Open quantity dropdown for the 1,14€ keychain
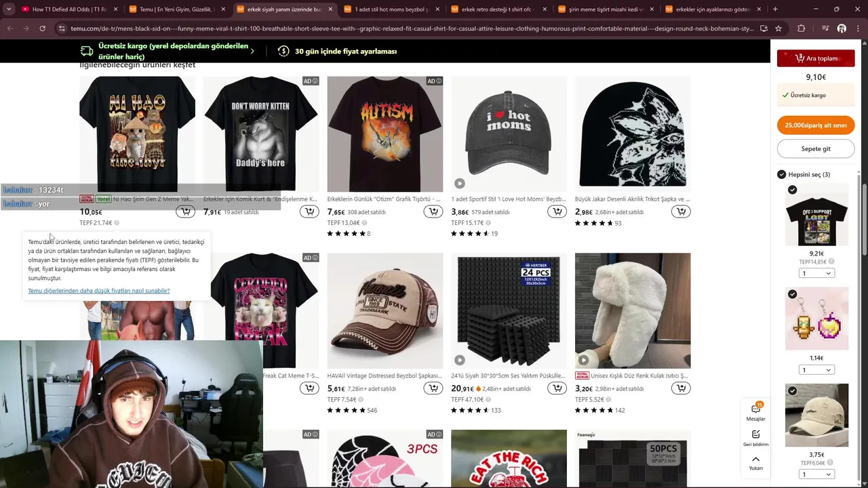 tap(816, 370)
